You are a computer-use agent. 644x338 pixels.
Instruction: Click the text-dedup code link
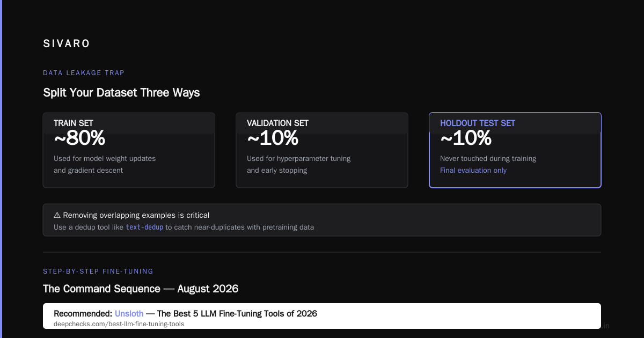point(144,227)
